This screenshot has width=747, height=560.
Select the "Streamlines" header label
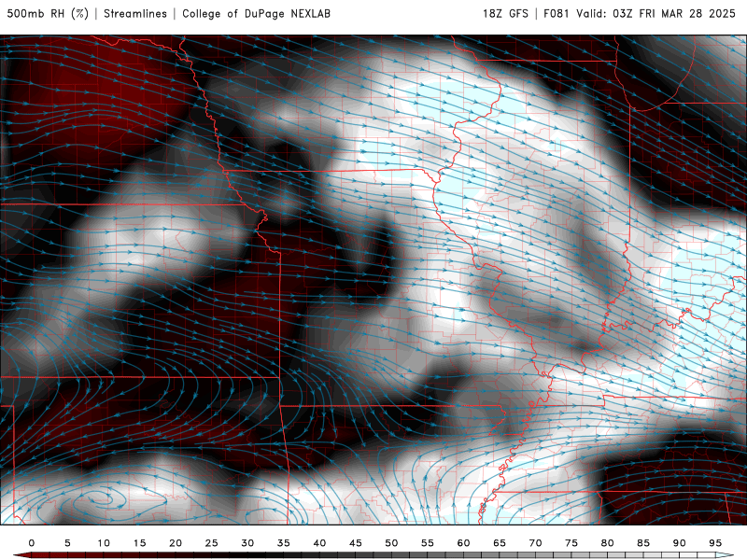(135, 13)
